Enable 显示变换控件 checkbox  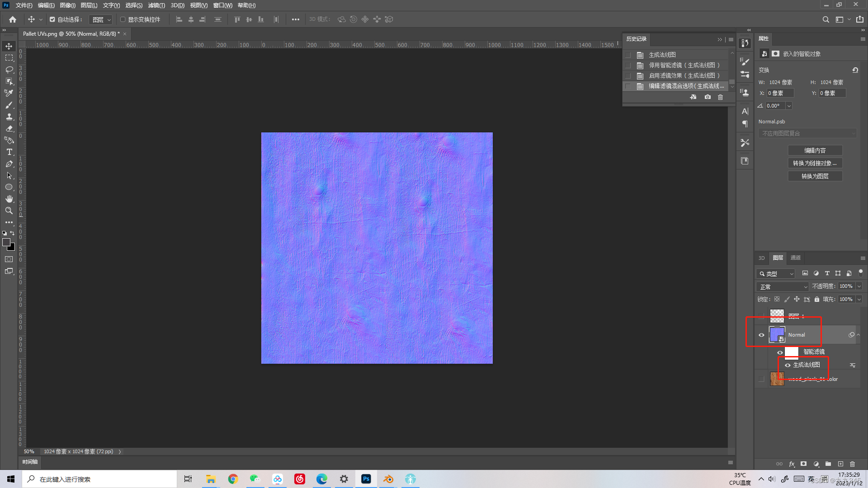tap(123, 19)
